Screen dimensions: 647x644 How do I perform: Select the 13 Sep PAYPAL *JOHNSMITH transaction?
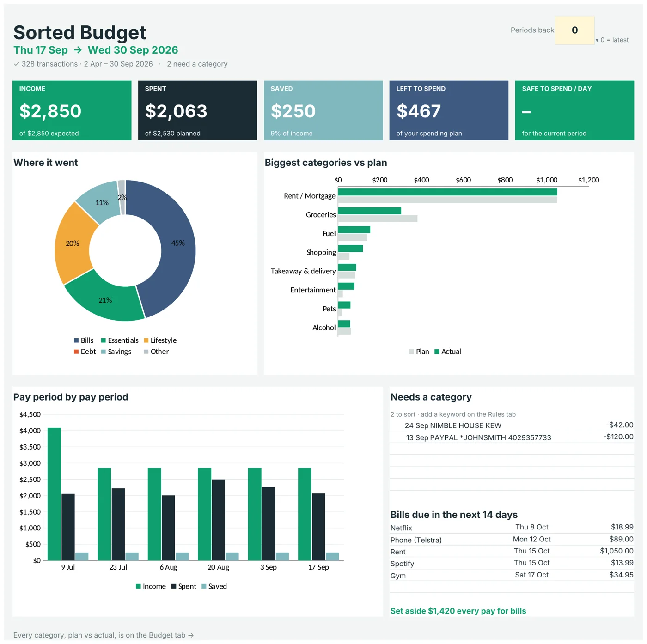(512, 437)
